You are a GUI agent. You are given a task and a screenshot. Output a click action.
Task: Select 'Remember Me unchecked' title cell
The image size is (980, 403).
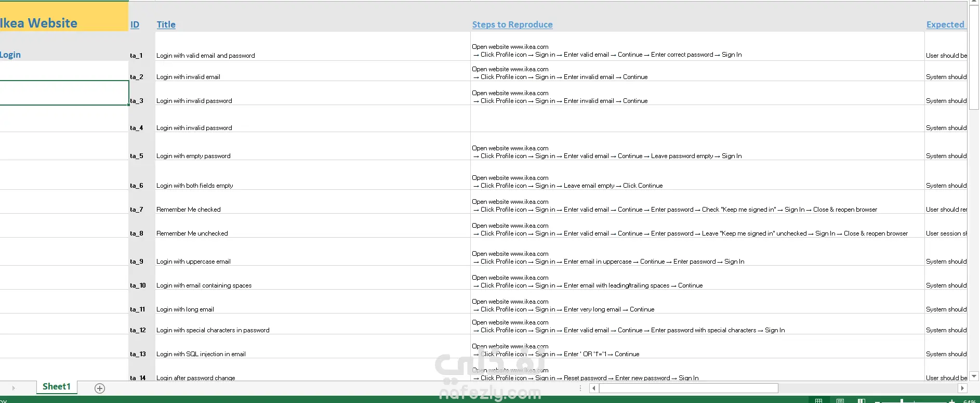pos(312,226)
